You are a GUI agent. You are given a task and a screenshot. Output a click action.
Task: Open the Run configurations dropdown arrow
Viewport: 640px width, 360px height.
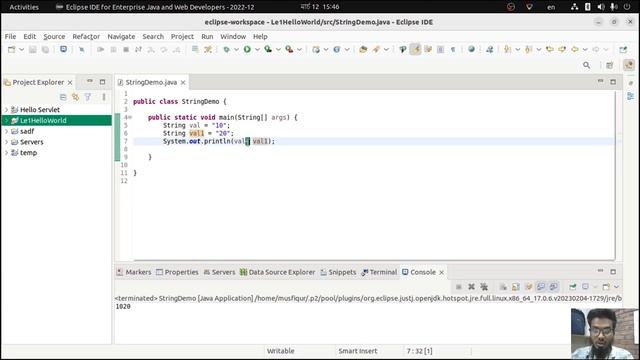[257, 49]
